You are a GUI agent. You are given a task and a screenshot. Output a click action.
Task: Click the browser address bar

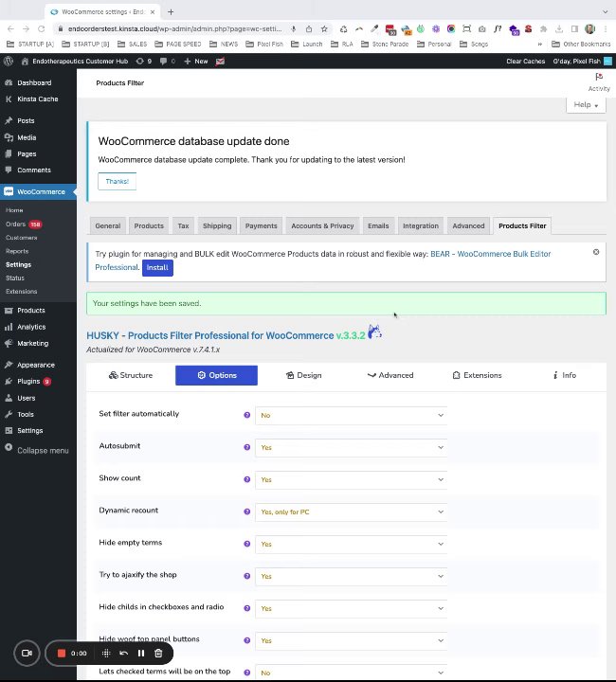click(x=175, y=29)
